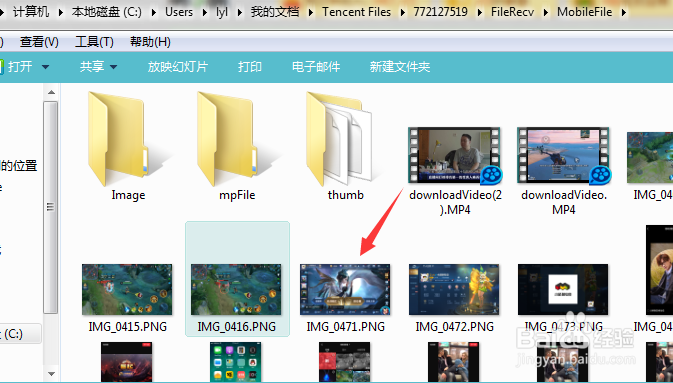Navigate to lyl in address bar
Screen dimensions: 673x383
click(x=222, y=12)
